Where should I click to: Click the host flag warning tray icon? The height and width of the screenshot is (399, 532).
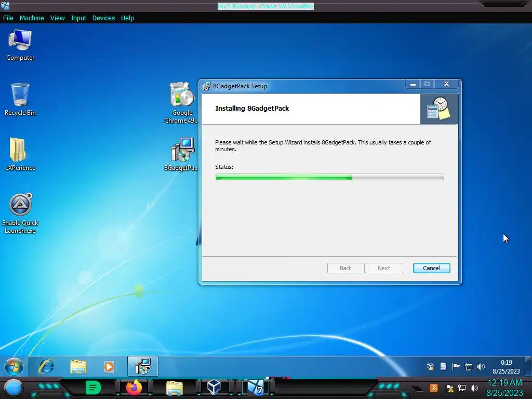click(449, 388)
